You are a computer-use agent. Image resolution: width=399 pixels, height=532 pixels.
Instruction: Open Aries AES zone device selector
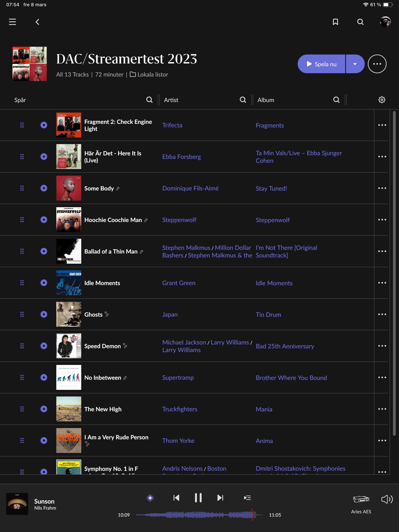[x=361, y=504]
